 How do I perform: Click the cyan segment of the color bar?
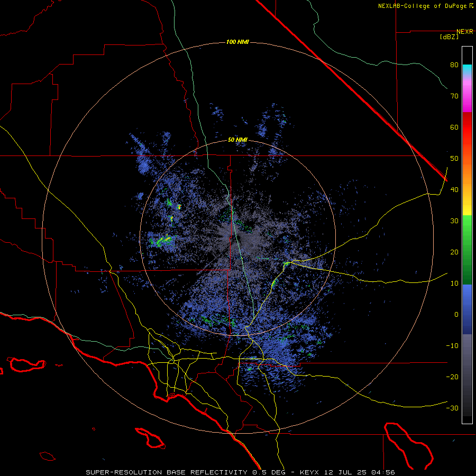[467, 69]
